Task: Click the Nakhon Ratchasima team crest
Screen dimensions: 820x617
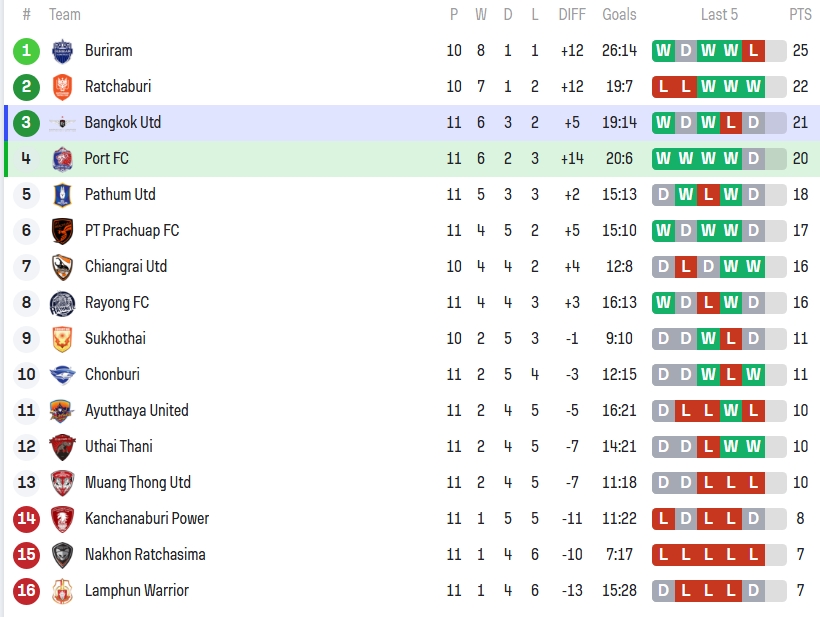Action: click(x=62, y=555)
